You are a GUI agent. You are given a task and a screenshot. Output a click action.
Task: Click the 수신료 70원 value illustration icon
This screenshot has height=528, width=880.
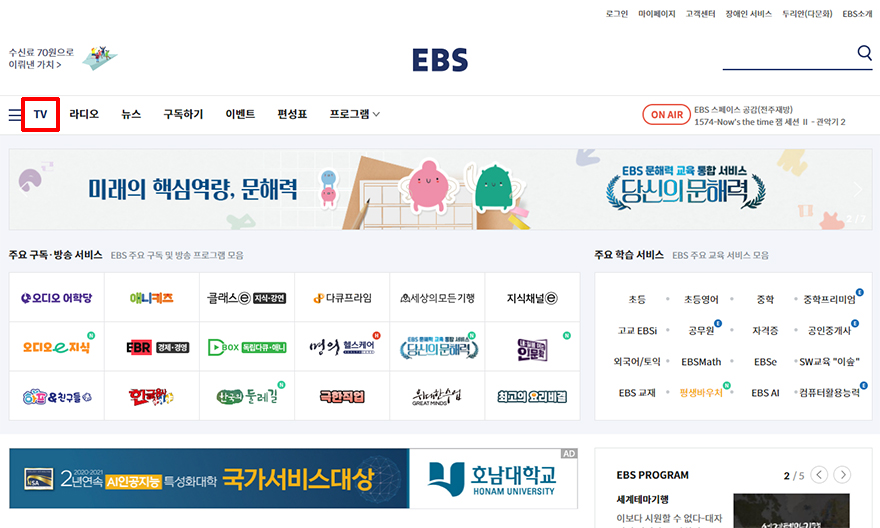pyautogui.click(x=100, y=58)
